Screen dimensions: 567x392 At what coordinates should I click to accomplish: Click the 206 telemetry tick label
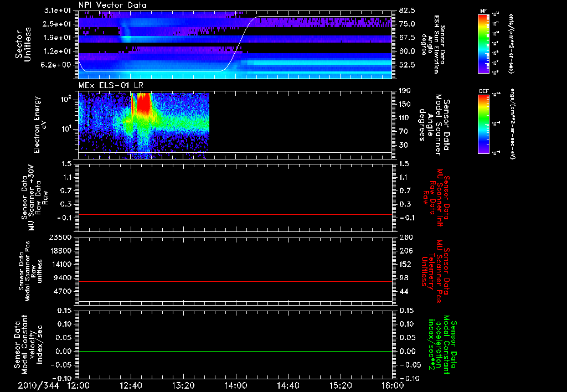point(405,251)
